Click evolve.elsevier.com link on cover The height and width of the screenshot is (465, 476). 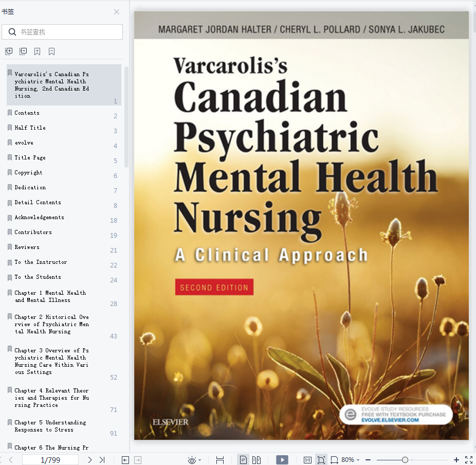(x=390, y=420)
